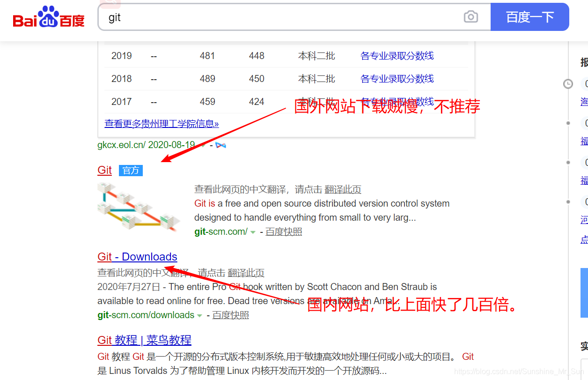Click 查看更多贵州理工学院信息» link
The width and height of the screenshot is (588, 380).
(x=161, y=123)
